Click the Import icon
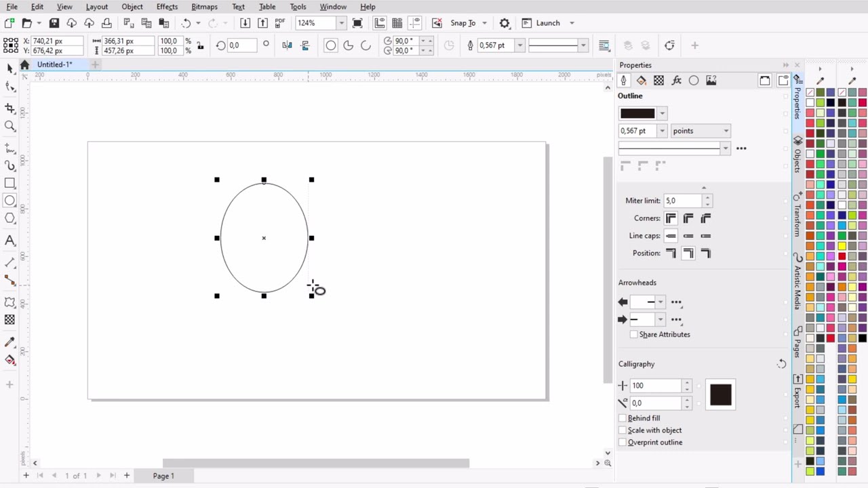This screenshot has width=868, height=488. pyautogui.click(x=245, y=23)
